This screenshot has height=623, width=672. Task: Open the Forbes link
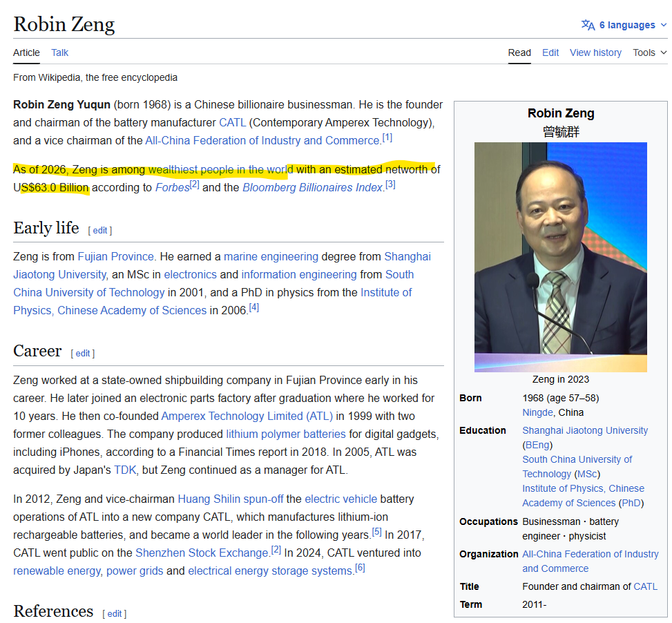tap(172, 188)
